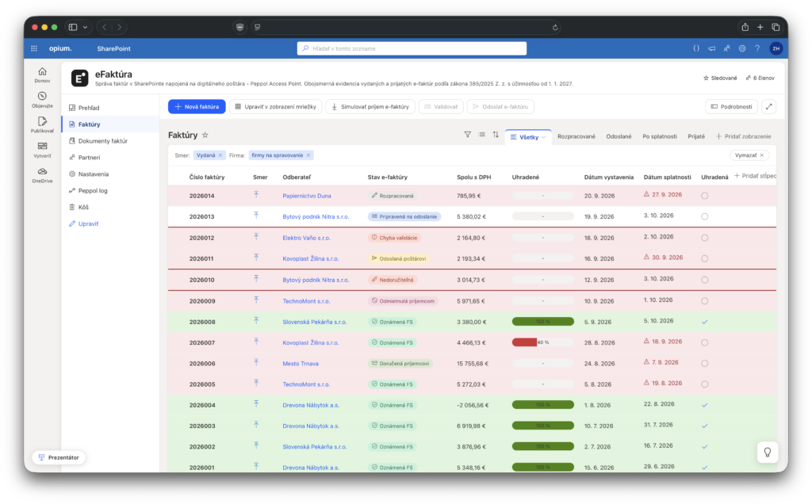Favorite the Faktúry list star

click(x=205, y=135)
